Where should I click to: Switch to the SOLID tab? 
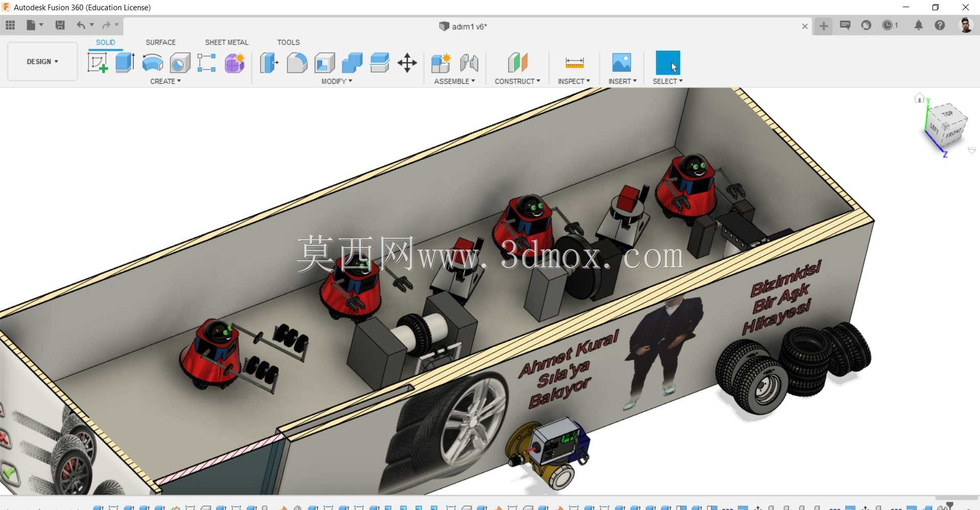pos(105,42)
